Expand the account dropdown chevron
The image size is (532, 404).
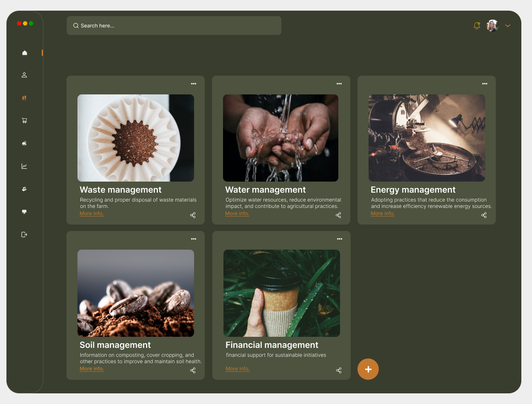508,26
